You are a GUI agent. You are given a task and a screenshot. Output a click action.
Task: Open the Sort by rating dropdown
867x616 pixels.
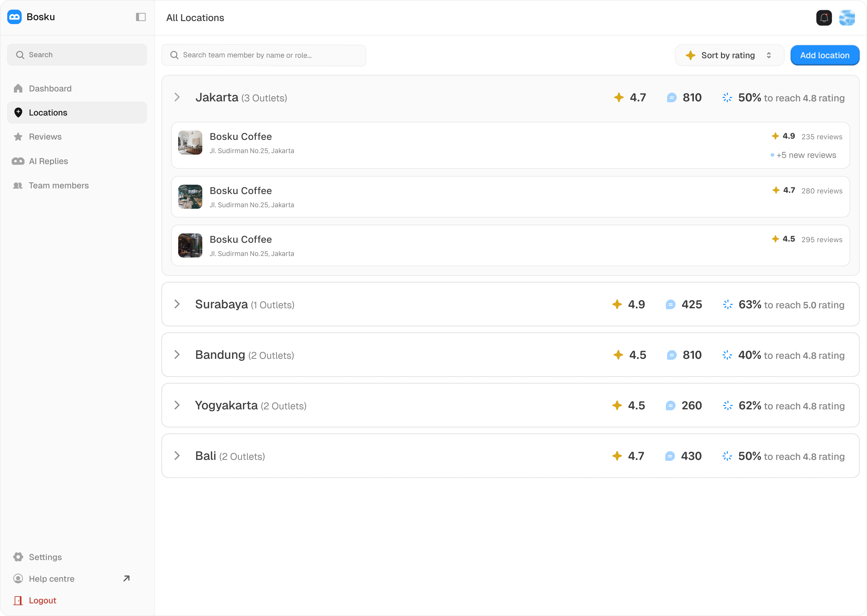point(729,55)
